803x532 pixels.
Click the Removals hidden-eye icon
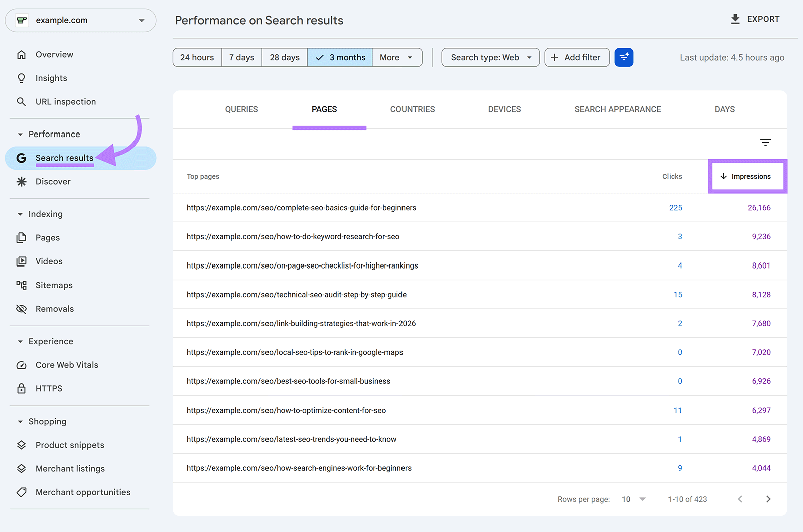click(22, 308)
